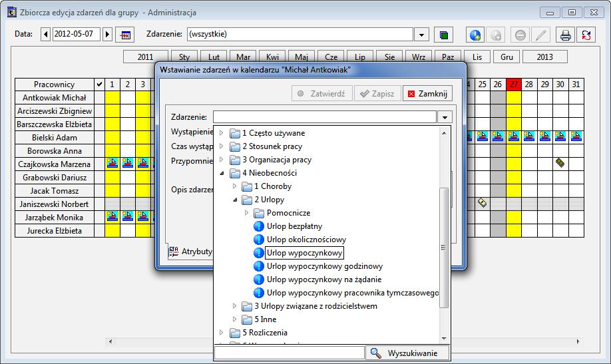Click horizontal scrollbar right arrow
Image resolution: width=611 pixels, height=364 pixels.
[x=578, y=341]
